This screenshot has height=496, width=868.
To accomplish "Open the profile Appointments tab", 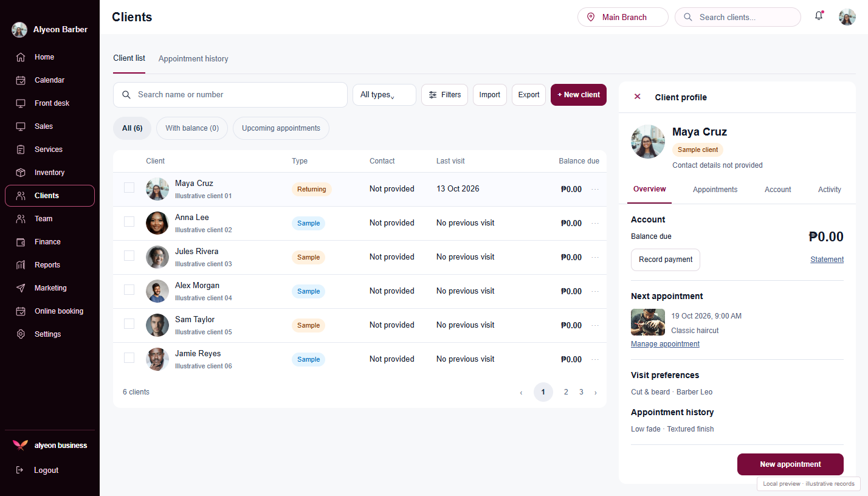I will 715,190.
